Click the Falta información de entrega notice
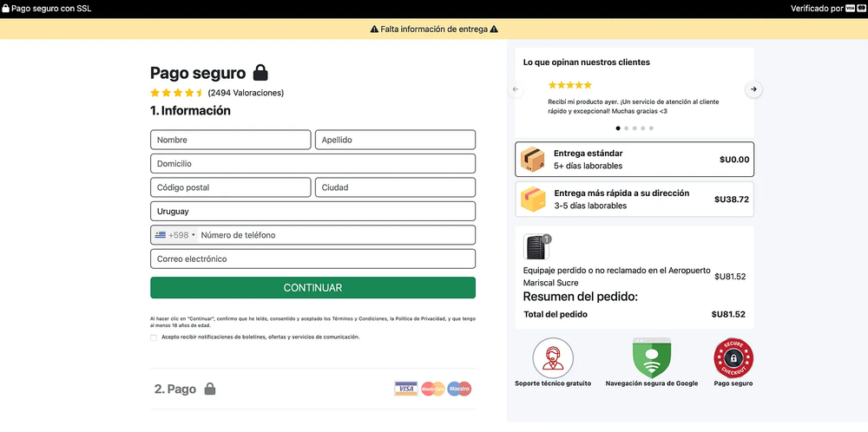868x432 pixels. coord(434,29)
